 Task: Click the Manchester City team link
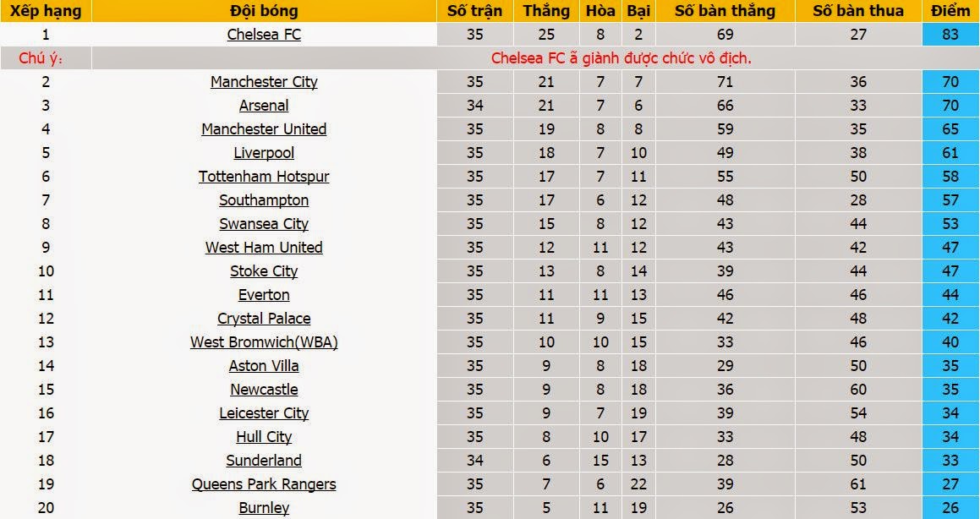click(x=264, y=82)
